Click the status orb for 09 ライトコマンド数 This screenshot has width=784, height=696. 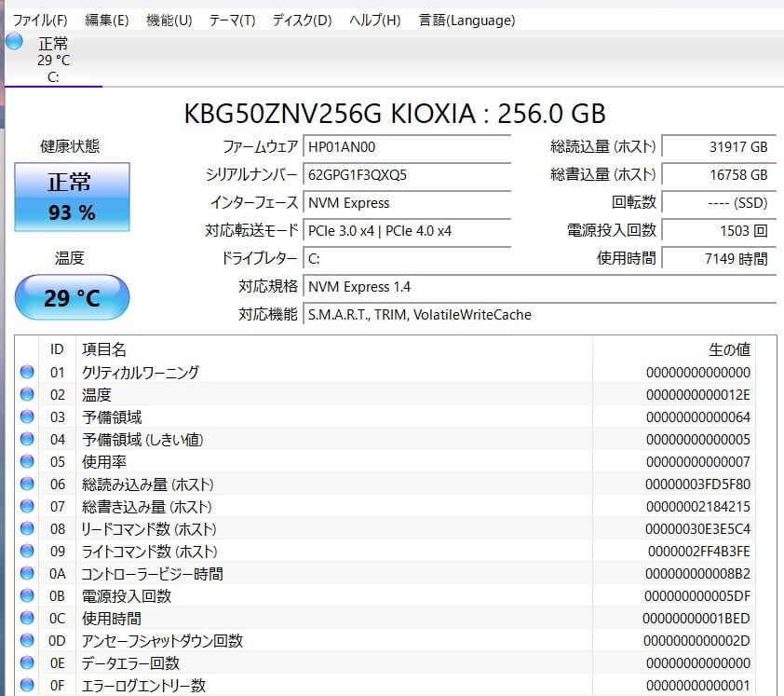tap(27, 551)
